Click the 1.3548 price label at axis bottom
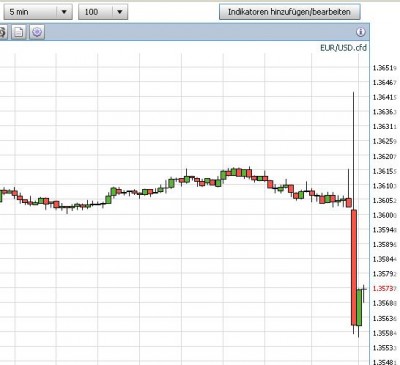 (384, 362)
